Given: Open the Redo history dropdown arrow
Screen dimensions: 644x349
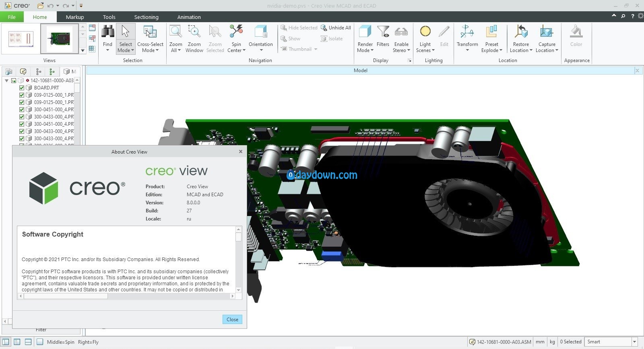Looking at the screenshot, I should (x=73, y=6).
